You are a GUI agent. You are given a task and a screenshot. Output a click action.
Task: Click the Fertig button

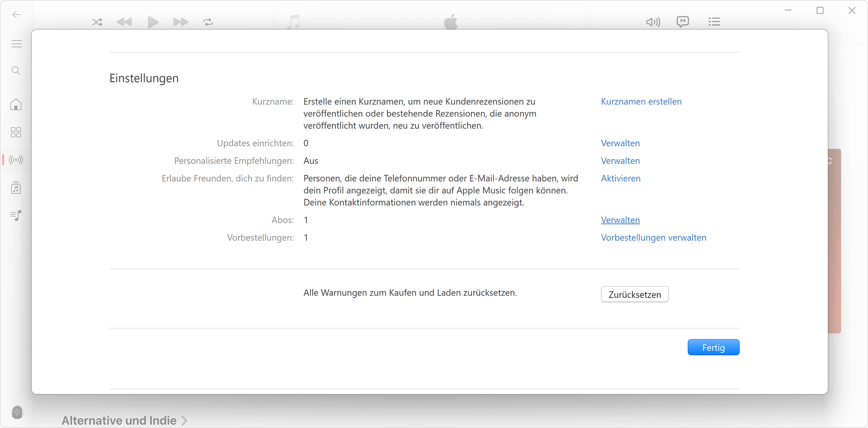point(713,347)
